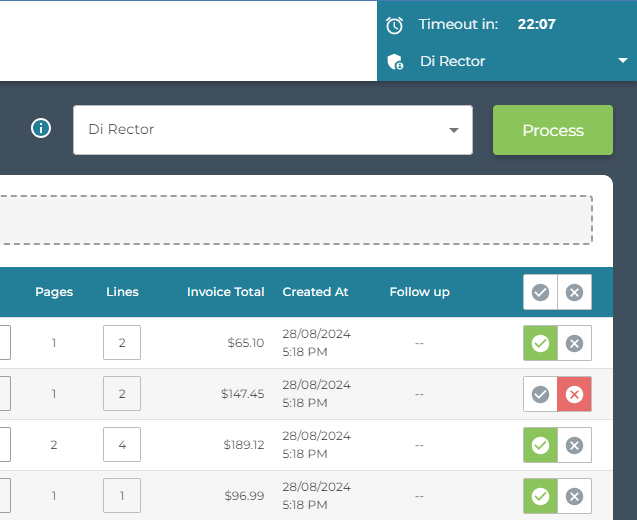This screenshot has height=520, width=637.
Task: Click the Lines box of $65.10 row
Action: [x=122, y=342]
